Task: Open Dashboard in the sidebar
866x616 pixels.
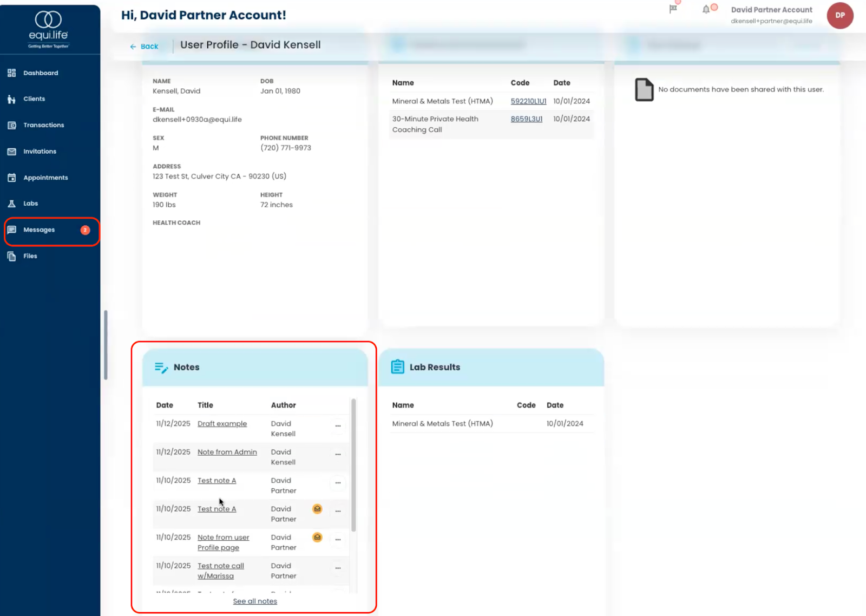Action: click(41, 73)
